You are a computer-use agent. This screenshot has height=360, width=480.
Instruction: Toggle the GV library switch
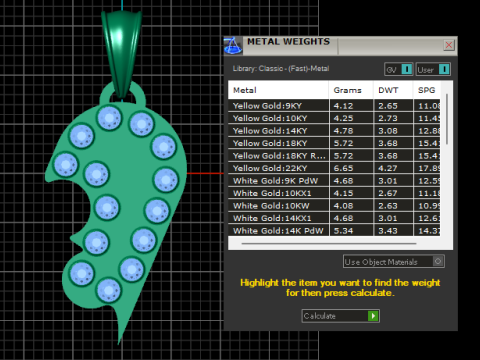point(399,69)
